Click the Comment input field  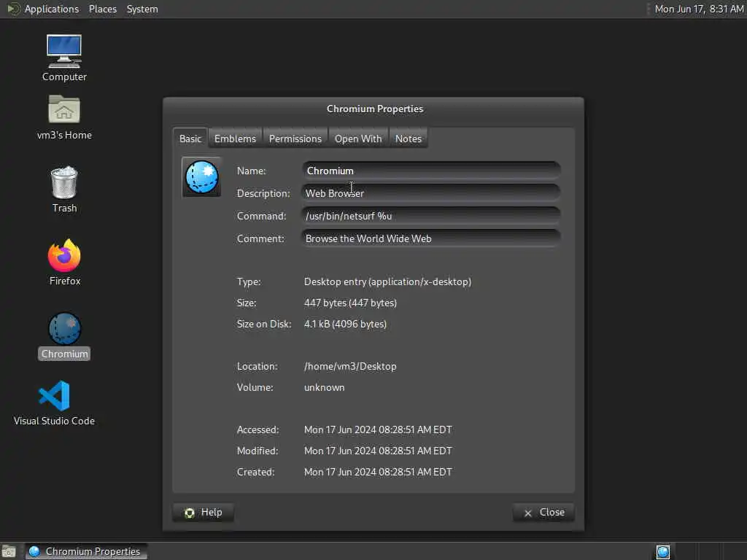click(x=431, y=238)
